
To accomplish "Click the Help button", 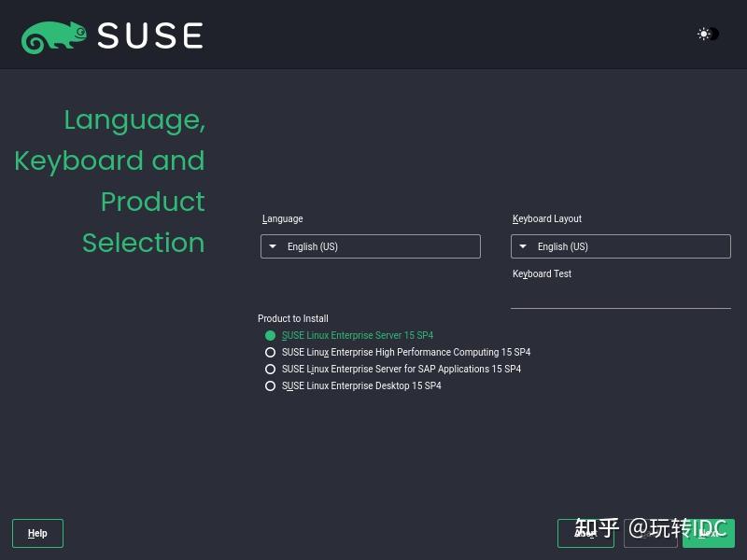I will (37, 533).
